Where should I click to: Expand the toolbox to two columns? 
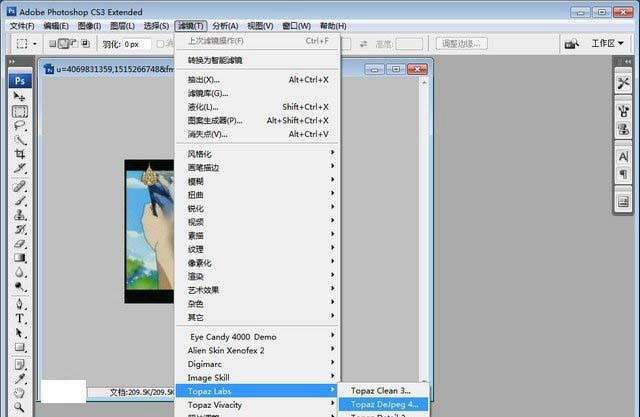[12, 62]
